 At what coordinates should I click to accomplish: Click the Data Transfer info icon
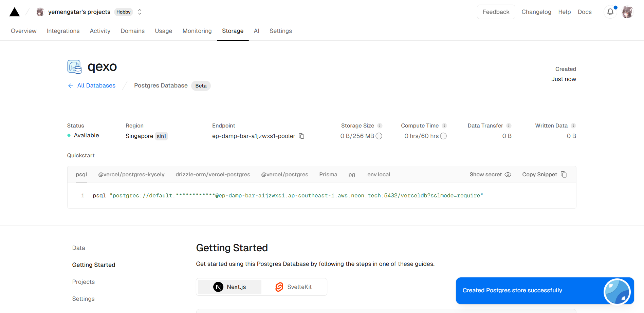pyautogui.click(x=509, y=126)
